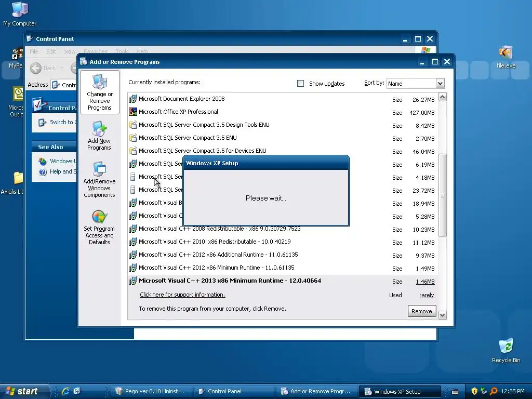Select Microsoft SQL Server Compact 3.5 ENU entry
The height and width of the screenshot is (399, 532).
tap(283, 138)
